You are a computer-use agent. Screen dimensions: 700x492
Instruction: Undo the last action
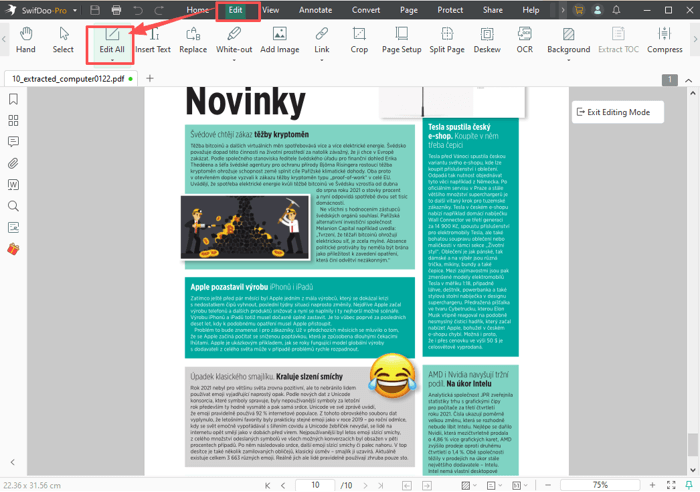(138, 10)
